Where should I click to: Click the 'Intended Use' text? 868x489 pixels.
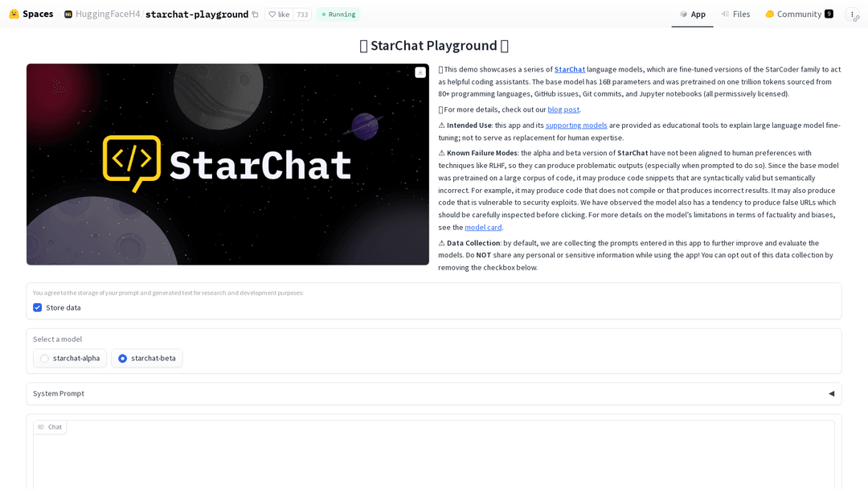coord(469,125)
